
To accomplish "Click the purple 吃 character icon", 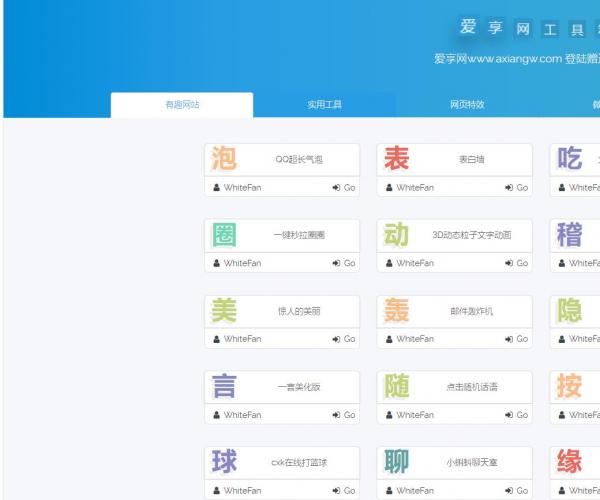I will (x=570, y=158).
